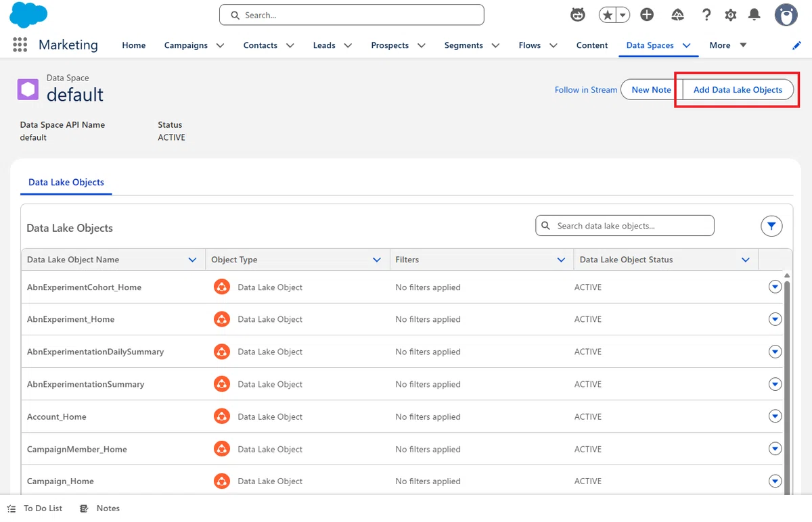Open Data Lake Object Name column menu
The width and height of the screenshot is (812, 522).
[x=192, y=260]
